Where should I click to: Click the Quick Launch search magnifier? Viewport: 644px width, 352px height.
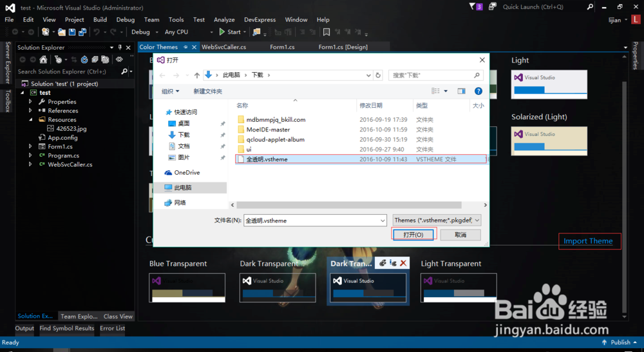pyautogui.click(x=590, y=7)
